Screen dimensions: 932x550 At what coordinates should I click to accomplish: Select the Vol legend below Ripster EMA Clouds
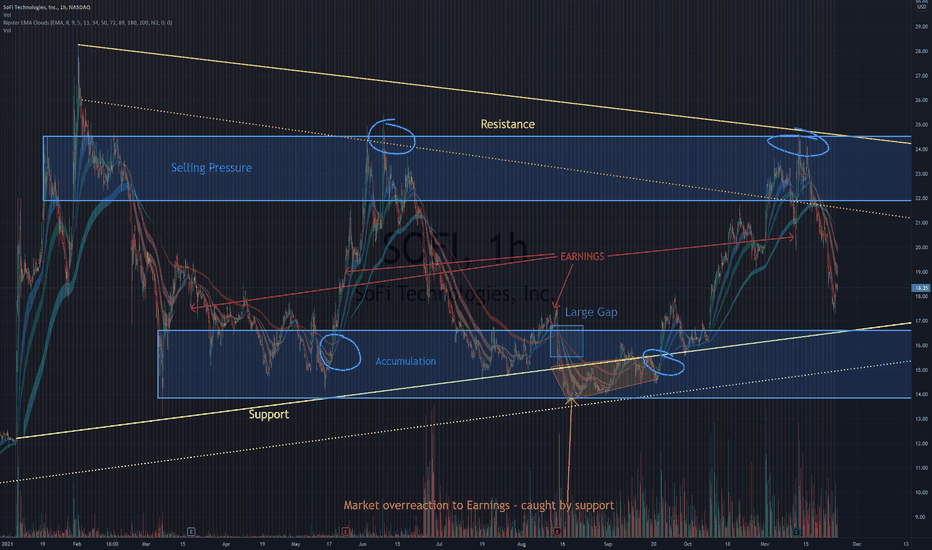tap(7, 30)
